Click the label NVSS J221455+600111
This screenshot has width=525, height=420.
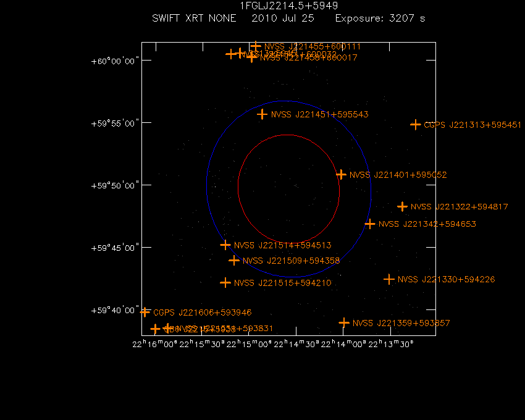[313, 46]
